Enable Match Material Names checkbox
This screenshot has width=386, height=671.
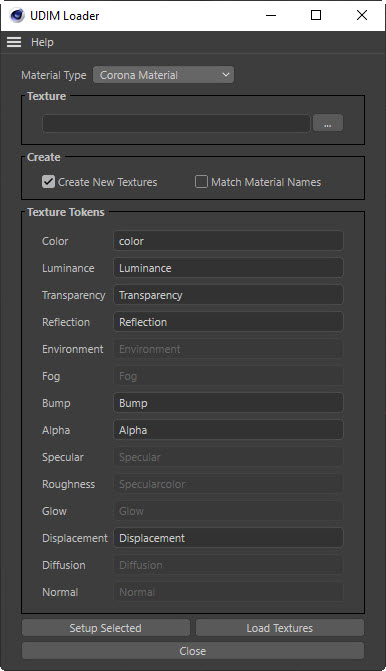pyautogui.click(x=201, y=182)
